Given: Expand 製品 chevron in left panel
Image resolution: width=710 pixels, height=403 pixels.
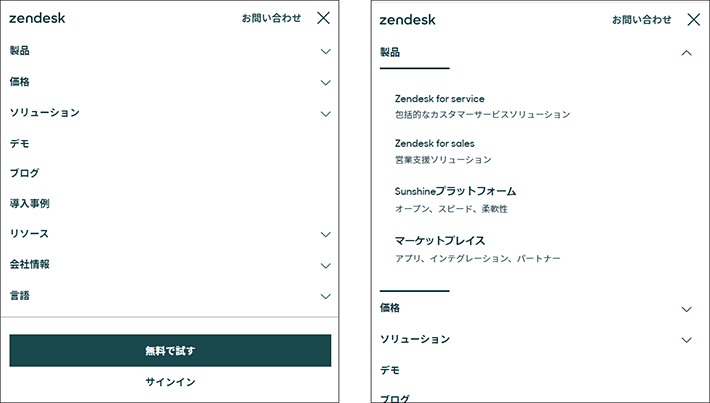Looking at the screenshot, I should [326, 51].
